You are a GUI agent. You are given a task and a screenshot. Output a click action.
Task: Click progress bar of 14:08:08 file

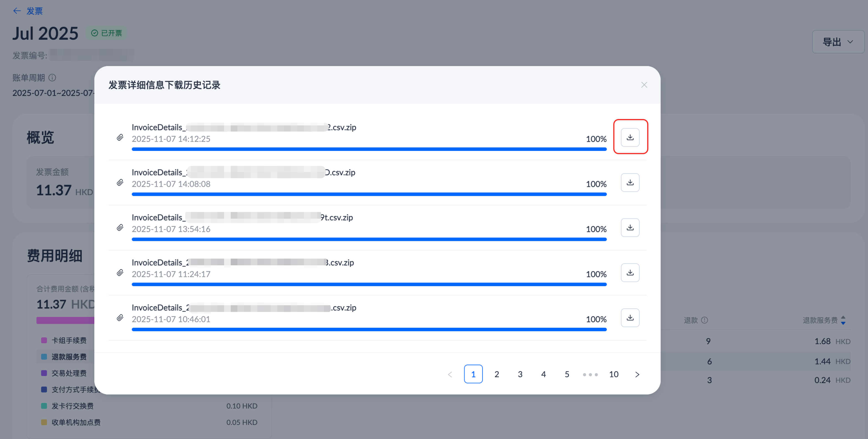pos(369,194)
